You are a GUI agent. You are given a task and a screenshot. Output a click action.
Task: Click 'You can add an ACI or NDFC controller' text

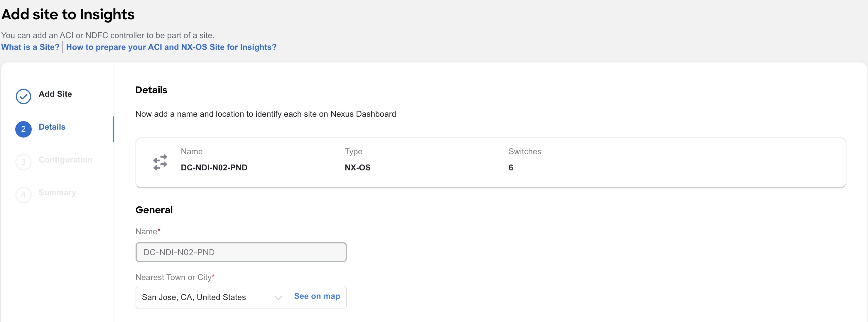click(108, 35)
